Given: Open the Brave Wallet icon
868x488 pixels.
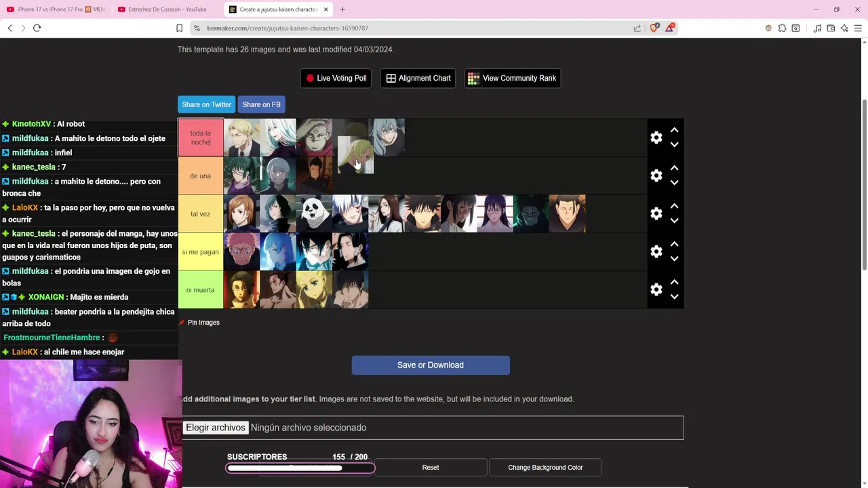Looking at the screenshot, I should pos(831,28).
